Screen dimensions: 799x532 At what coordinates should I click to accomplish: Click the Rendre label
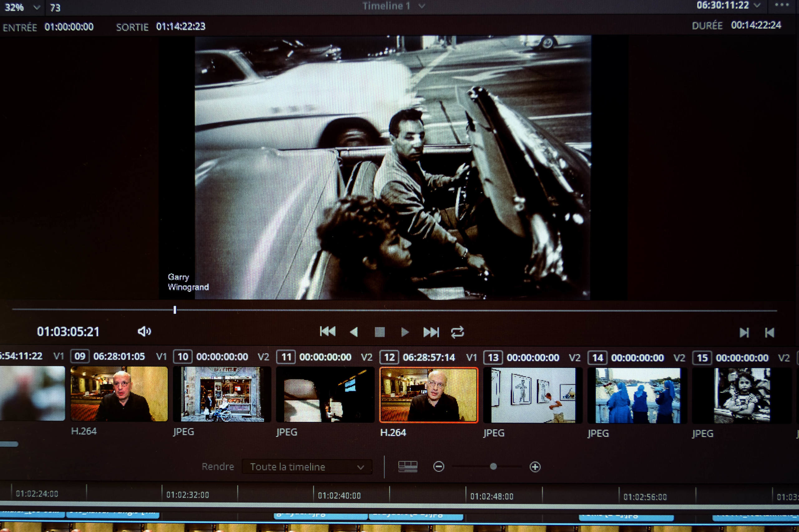point(218,467)
